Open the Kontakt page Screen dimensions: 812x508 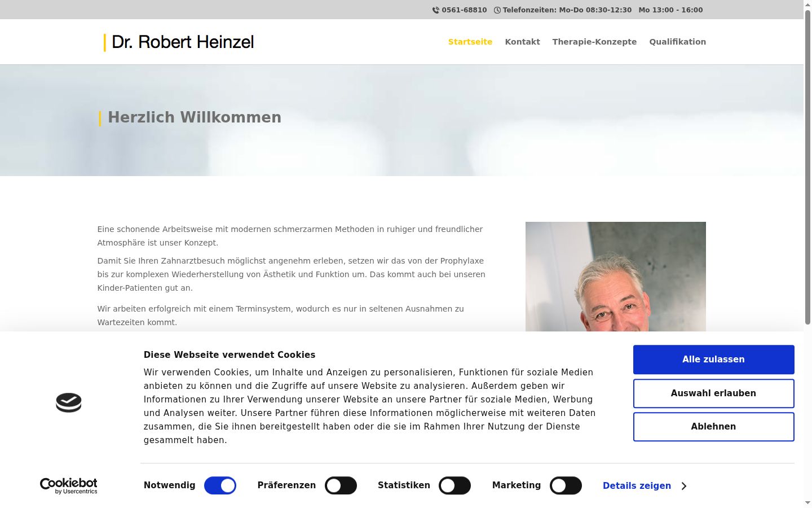[x=522, y=42]
